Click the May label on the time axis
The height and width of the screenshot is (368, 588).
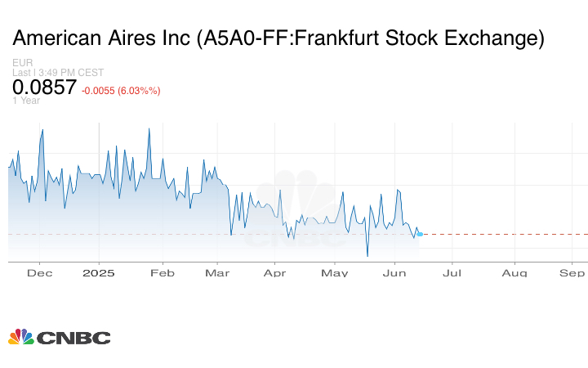[x=334, y=273]
